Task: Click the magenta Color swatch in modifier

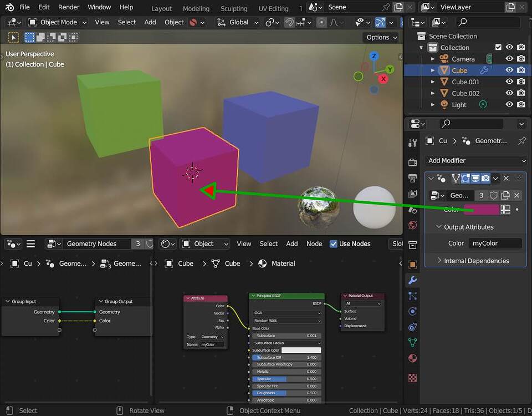Action: pyautogui.click(x=482, y=210)
